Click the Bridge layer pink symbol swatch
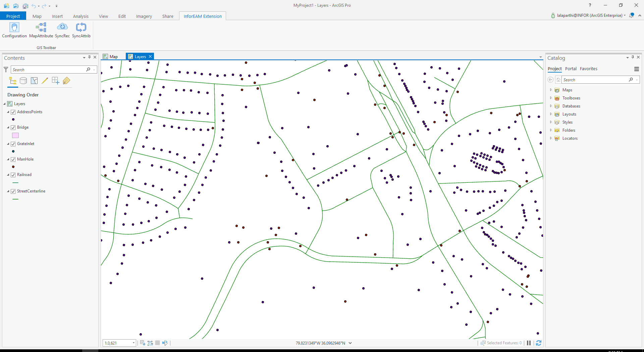This screenshot has width=644, height=352. pos(15,135)
